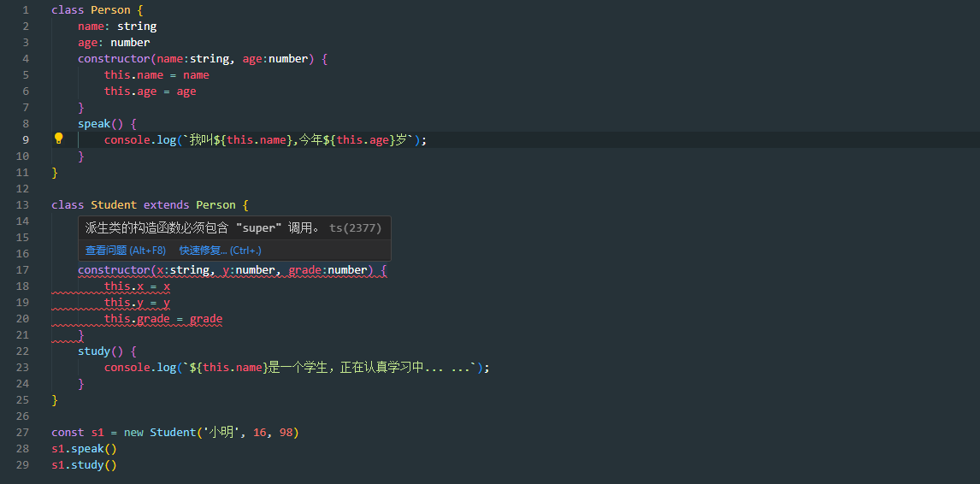The height and width of the screenshot is (484, 980).
Task: Click the s1.study() call on line 29
Action: pyautogui.click(x=84, y=464)
